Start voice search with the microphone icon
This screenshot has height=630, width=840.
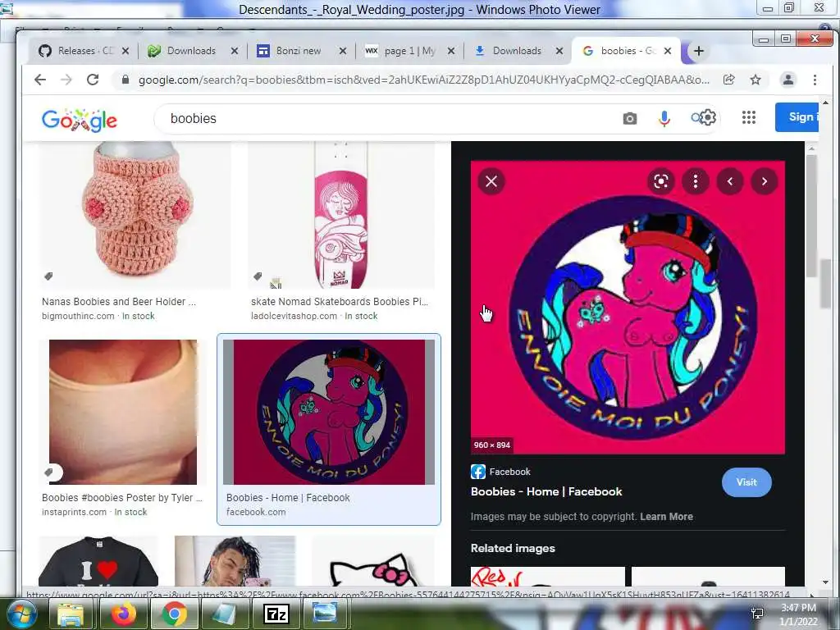[664, 118]
